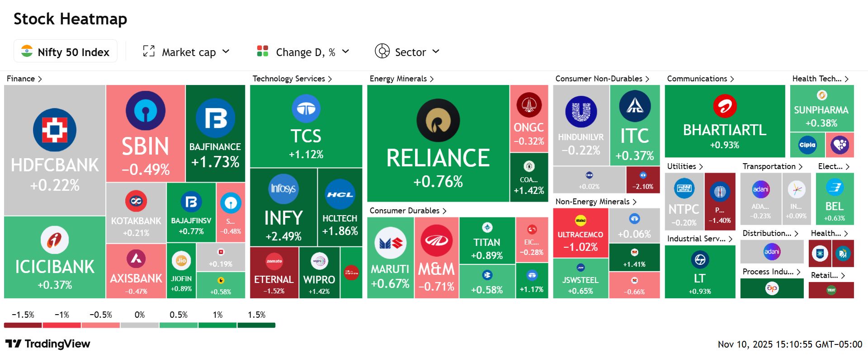Click the dark green 1.5% legend swatch
Screen dimensions: 868x358
(x=256, y=325)
